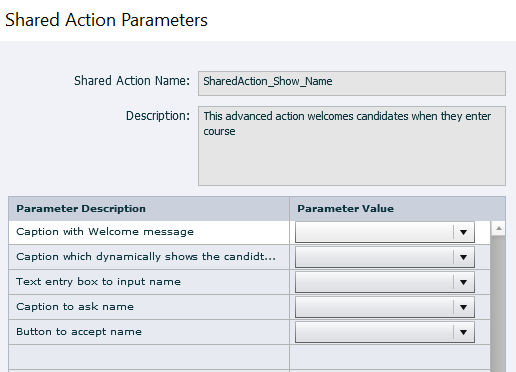Click the scrollbar up arrow
516x372 pixels.
499,229
